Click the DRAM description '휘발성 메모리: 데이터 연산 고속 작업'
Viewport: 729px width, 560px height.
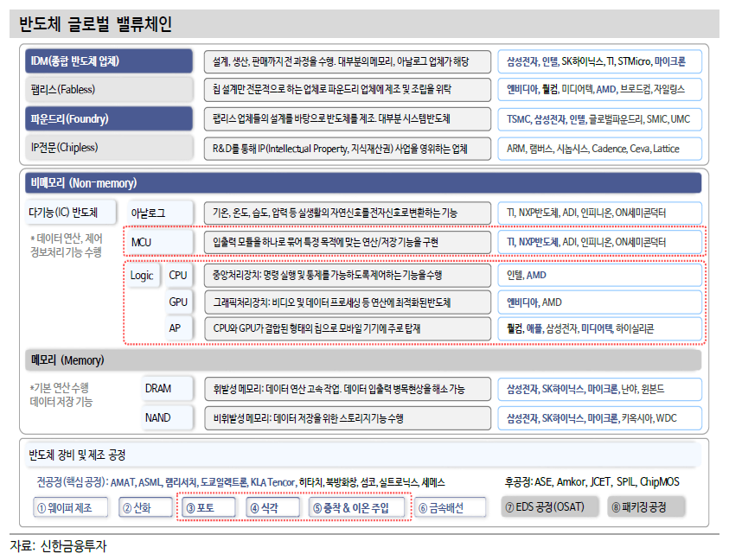348,389
